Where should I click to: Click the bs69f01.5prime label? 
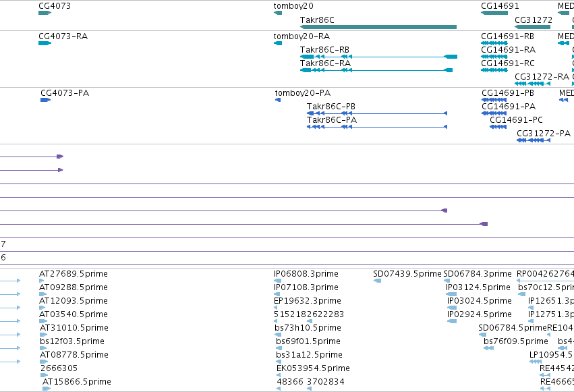[x=308, y=341]
